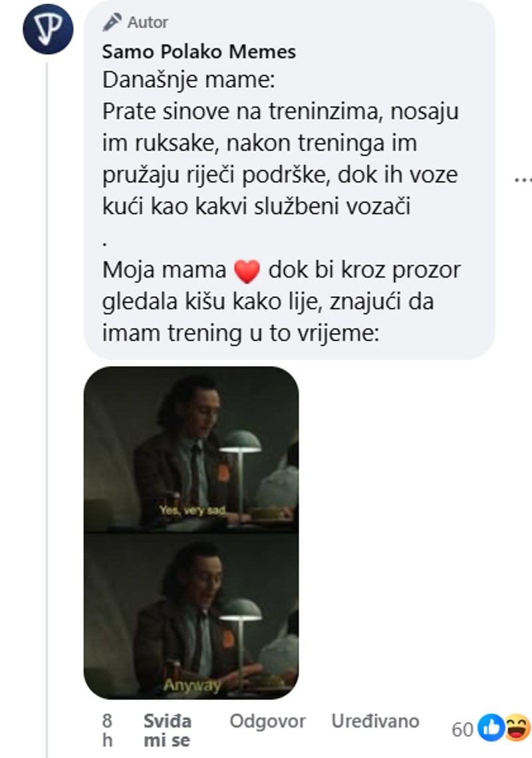Click the Sviđa mi se button
The width and height of the screenshot is (532, 758).
(x=167, y=731)
